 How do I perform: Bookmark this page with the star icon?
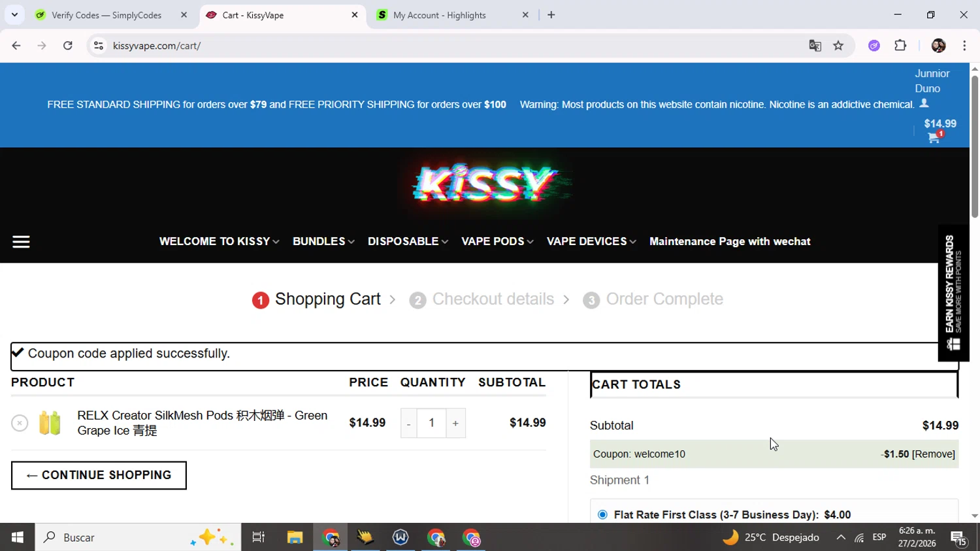point(838,46)
